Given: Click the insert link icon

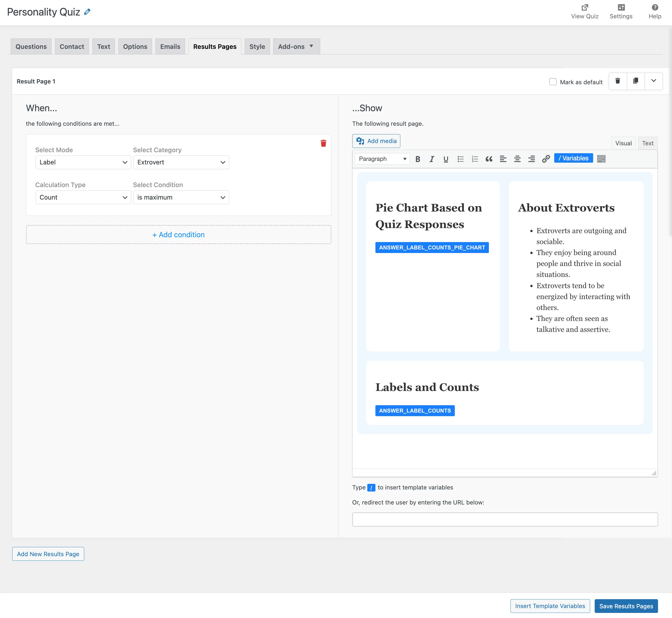Looking at the screenshot, I should tap(546, 159).
